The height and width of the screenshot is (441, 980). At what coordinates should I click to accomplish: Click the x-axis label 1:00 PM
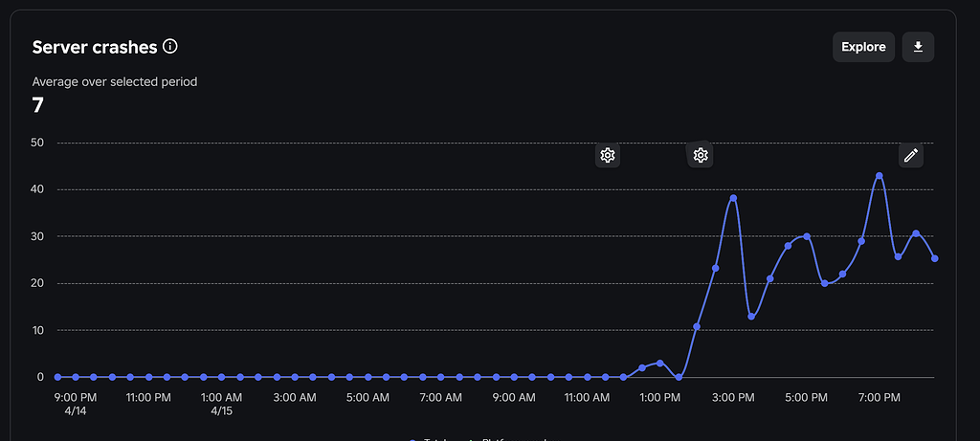click(660, 397)
